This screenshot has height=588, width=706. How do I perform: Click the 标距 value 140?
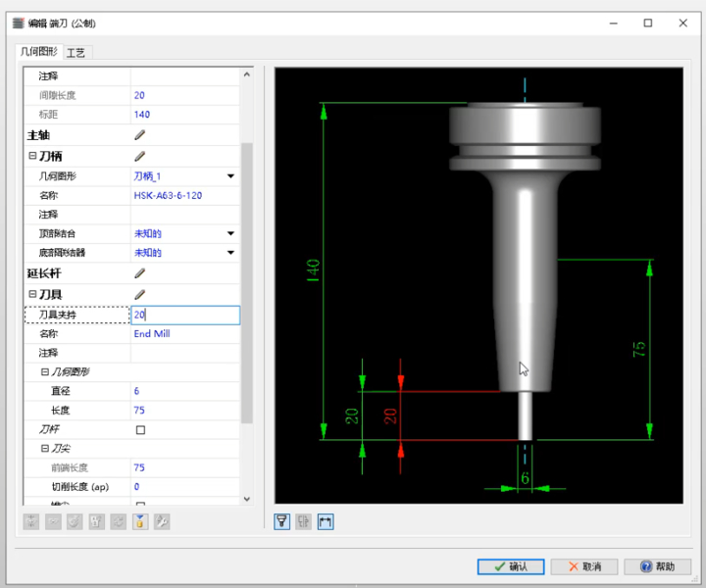click(142, 115)
